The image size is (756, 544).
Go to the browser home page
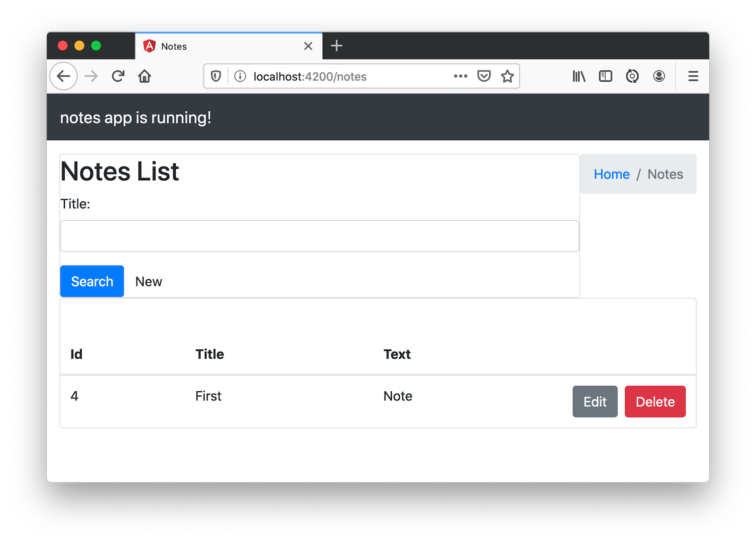point(145,76)
